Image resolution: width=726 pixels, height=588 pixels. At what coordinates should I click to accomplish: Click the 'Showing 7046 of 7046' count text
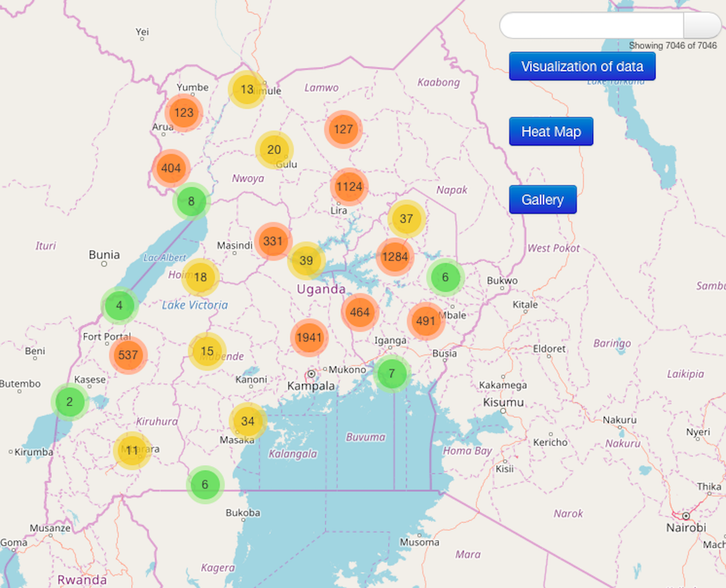(672, 46)
